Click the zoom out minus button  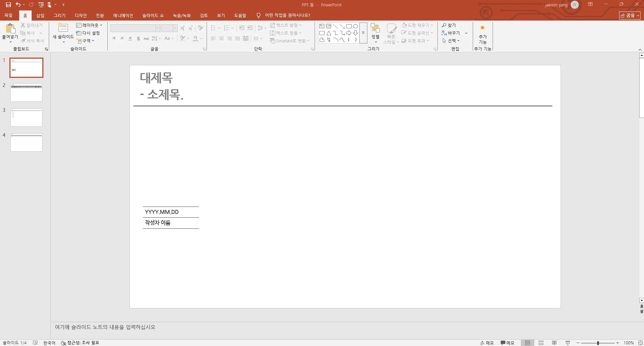[x=578, y=343]
